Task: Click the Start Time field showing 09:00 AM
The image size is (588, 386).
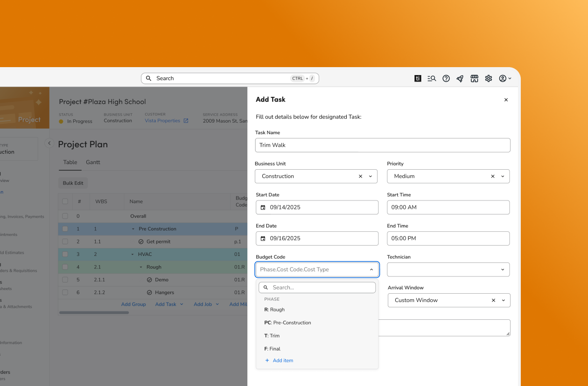Action: click(x=448, y=207)
